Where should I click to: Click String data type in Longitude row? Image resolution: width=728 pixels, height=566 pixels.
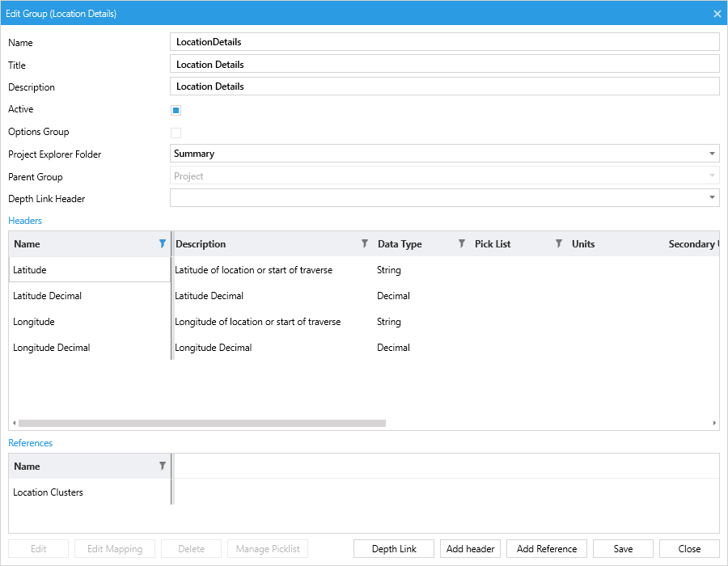point(389,322)
